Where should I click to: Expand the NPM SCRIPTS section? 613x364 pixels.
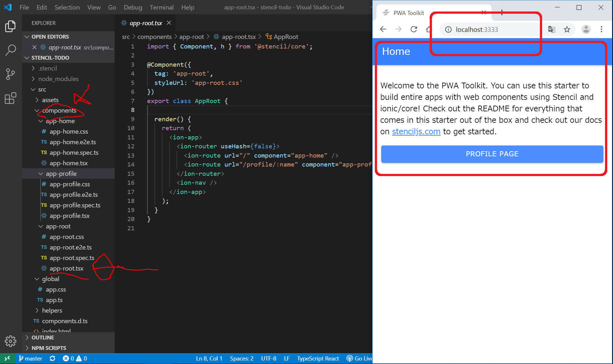[49, 348]
